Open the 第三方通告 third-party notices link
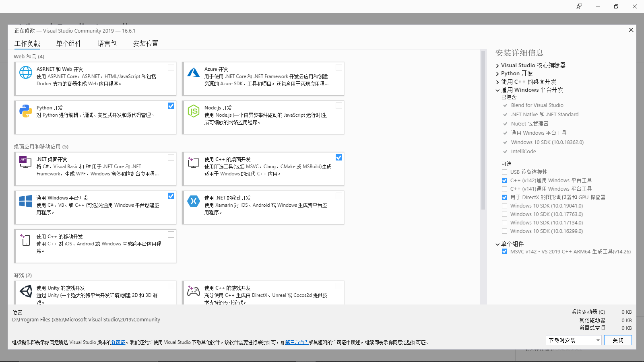 297,342
